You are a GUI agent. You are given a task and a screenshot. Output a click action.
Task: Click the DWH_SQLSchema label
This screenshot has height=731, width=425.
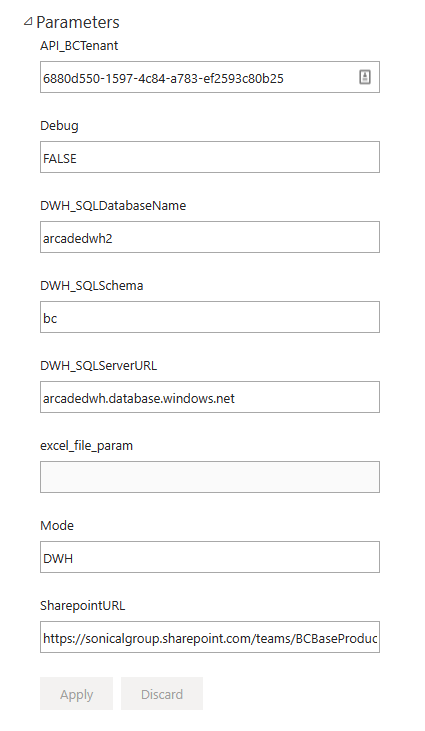coord(92,286)
